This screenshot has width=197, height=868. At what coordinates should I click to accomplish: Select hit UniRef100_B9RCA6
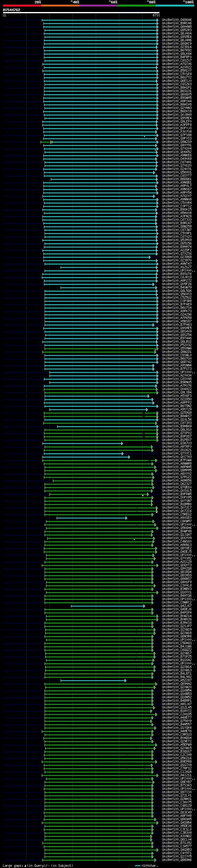click(x=177, y=23)
